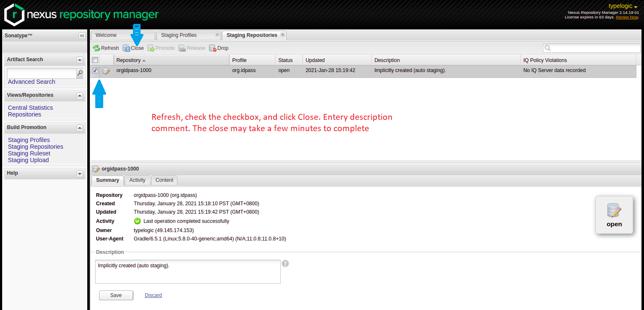Switch to the Welcome tab
Screen dimensions: 644x310
pyautogui.click(x=123, y=35)
